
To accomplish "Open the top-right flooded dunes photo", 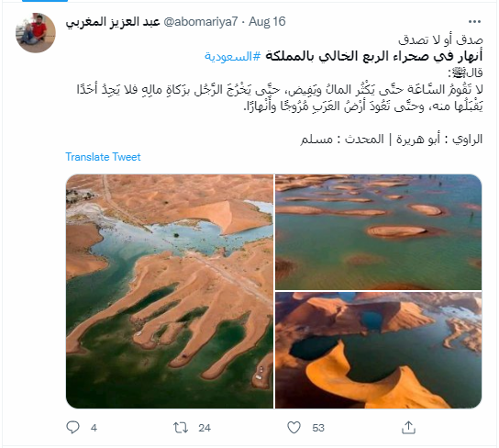I will pyautogui.click(x=378, y=231).
